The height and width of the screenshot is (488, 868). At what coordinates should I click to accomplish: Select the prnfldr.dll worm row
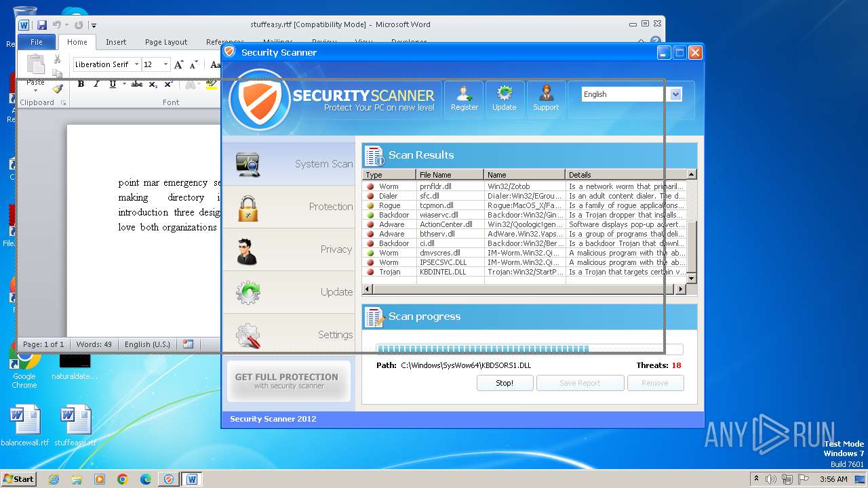point(524,186)
